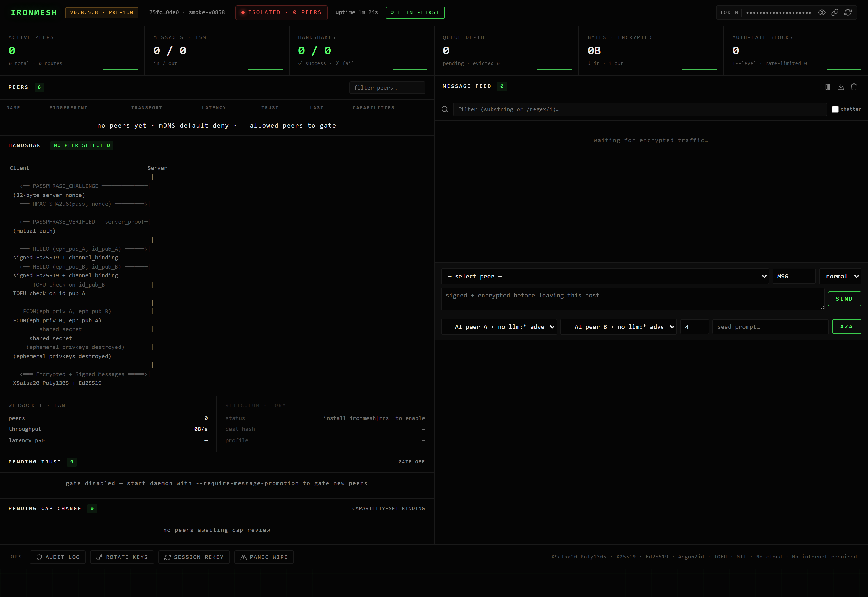
Task: Click the warning triangle on Panic Wipe
Action: click(243, 557)
